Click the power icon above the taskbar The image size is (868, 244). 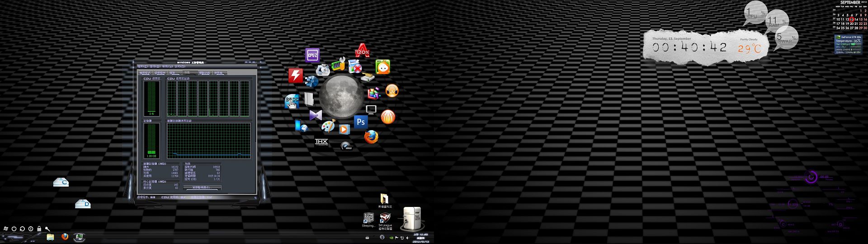click(14, 229)
